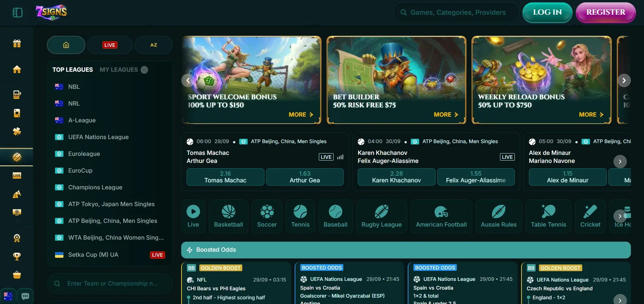Open the medal badge sidebar icon
644x304 pixels.
tap(17, 238)
